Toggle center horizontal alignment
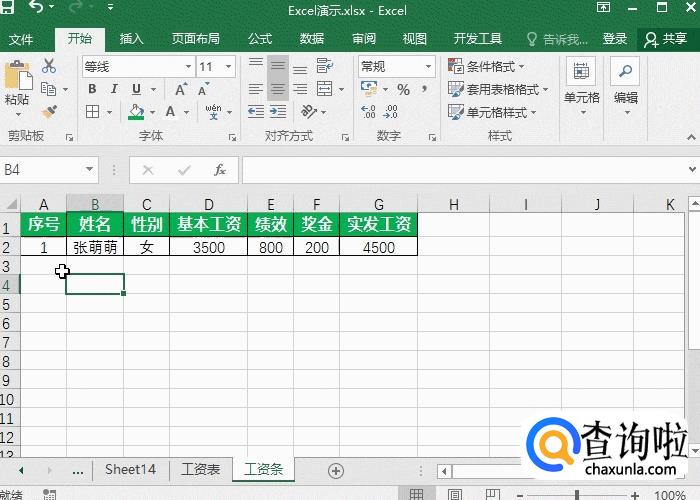Image resolution: width=700 pixels, height=500 pixels. coord(278,89)
